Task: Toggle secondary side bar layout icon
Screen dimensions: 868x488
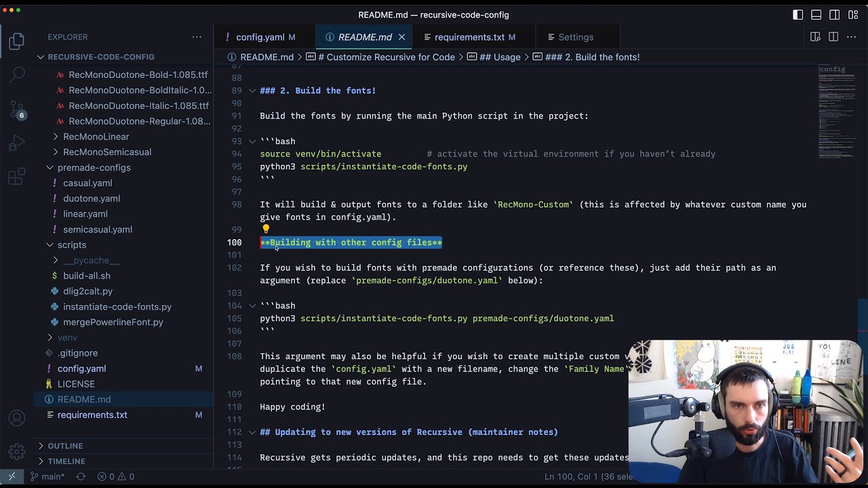Action: point(835,15)
